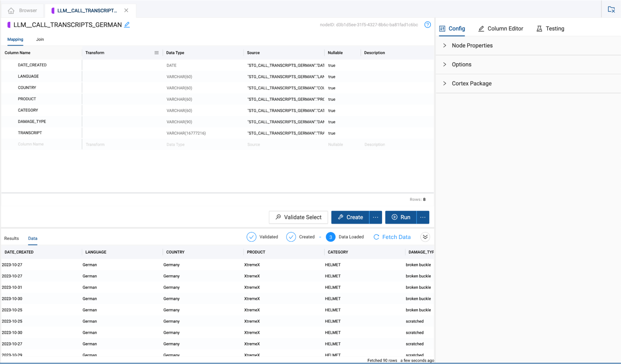The height and width of the screenshot is (364, 621).
Task: Click the Validate Select button
Action: tap(298, 217)
